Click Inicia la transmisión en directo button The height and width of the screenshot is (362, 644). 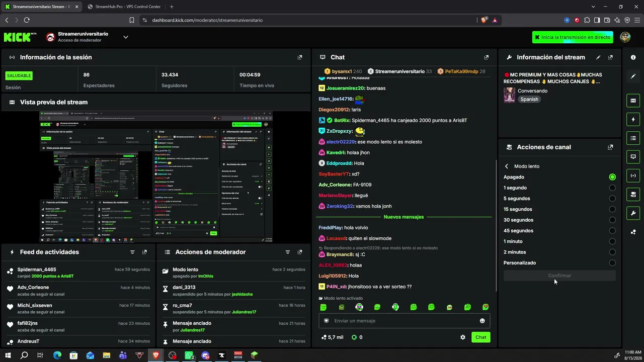coord(573,37)
